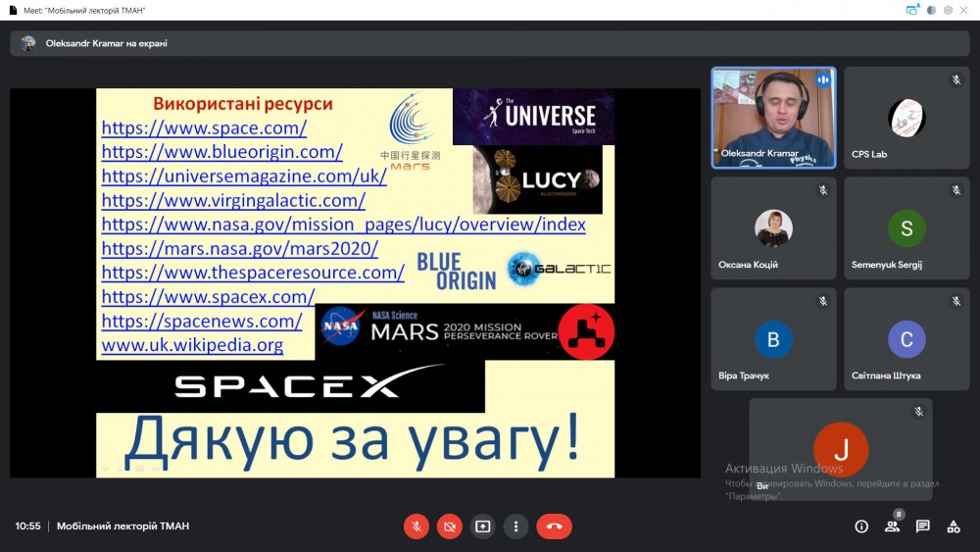980x552 pixels.
Task: Select your own tile with J avatar
Action: pyautogui.click(x=841, y=449)
